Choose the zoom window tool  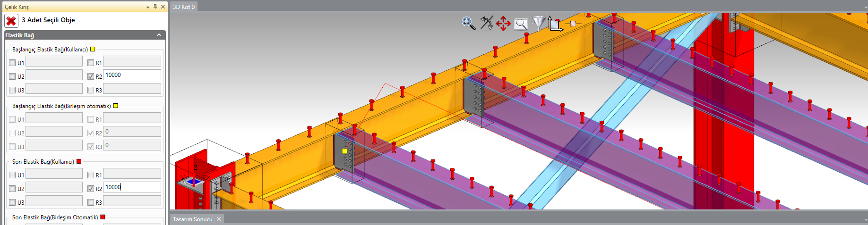pyautogui.click(x=521, y=24)
